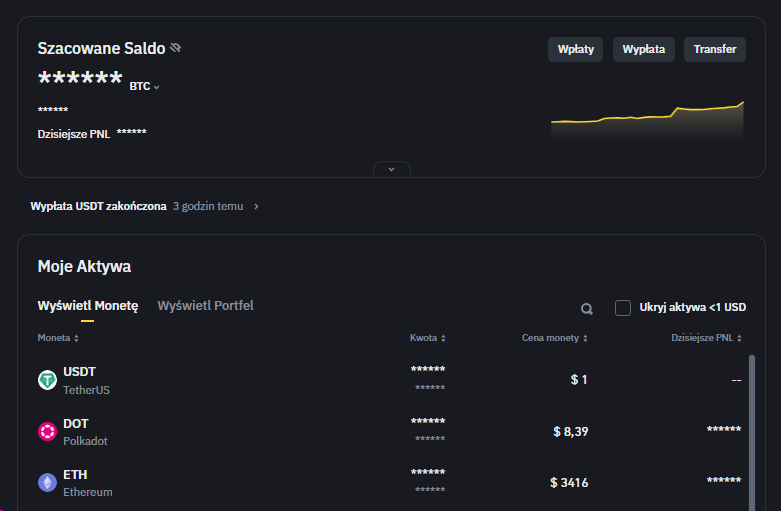Sort assets by Moneta column arrows
The image size is (781, 511).
(x=76, y=339)
